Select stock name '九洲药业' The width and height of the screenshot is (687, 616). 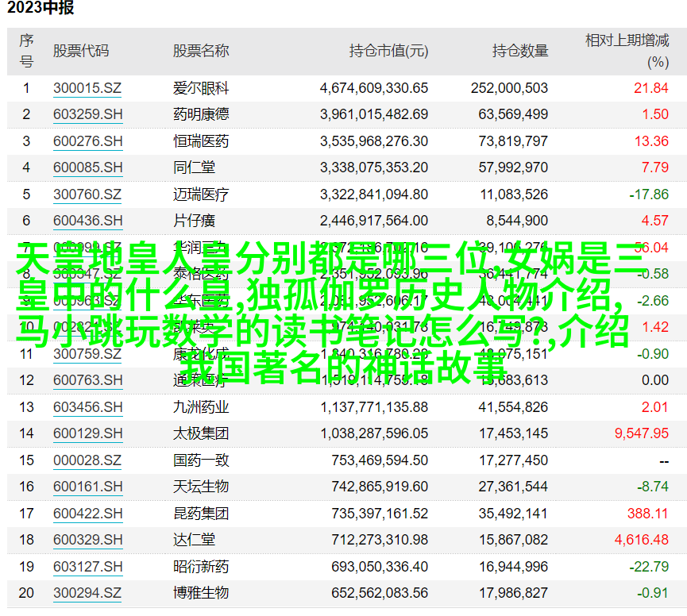(201, 407)
